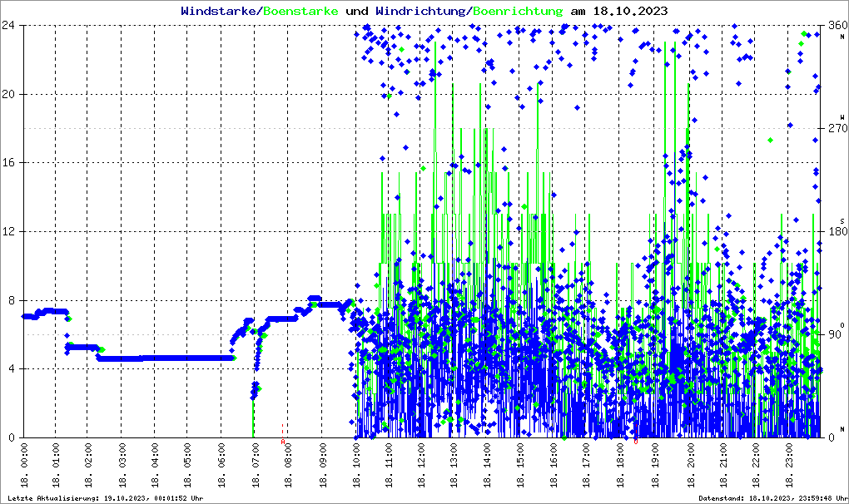Click the green 'Boenrichtung' title word

[x=519, y=11]
